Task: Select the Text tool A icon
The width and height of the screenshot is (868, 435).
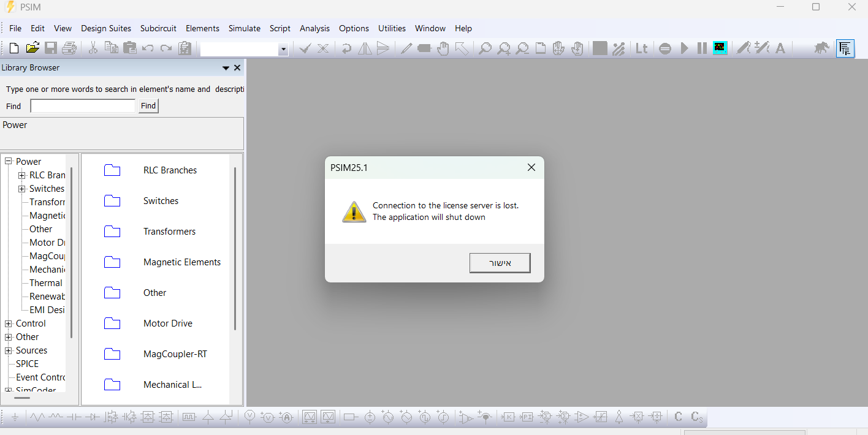Action: (x=780, y=48)
